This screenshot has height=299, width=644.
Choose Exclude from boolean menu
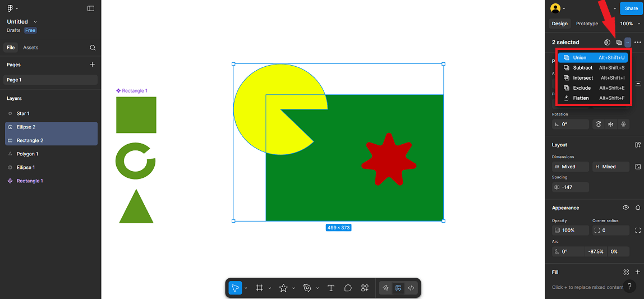pyautogui.click(x=592, y=88)
